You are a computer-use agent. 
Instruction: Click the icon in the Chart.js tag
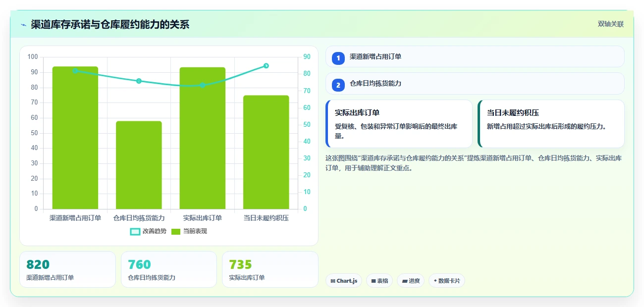tap(333, 281)
